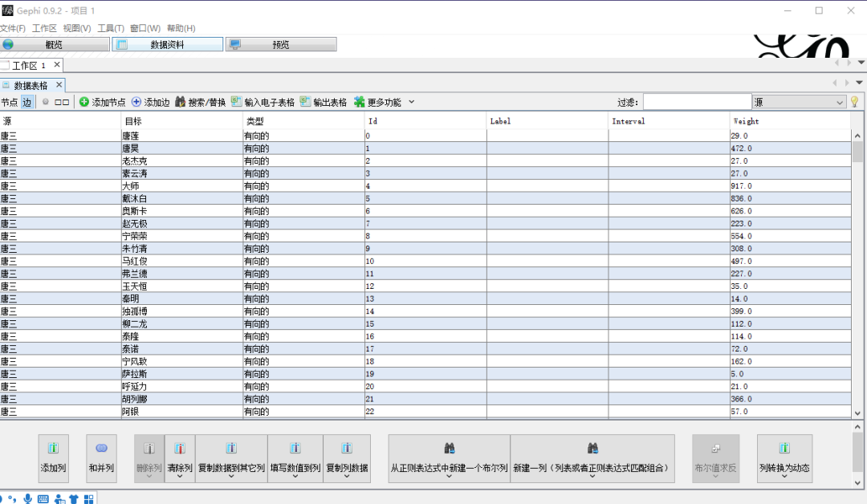This screenshot has width=867, height=504.
Task: Switch to the 预览 preview mode
Action: tap(281, 44)
